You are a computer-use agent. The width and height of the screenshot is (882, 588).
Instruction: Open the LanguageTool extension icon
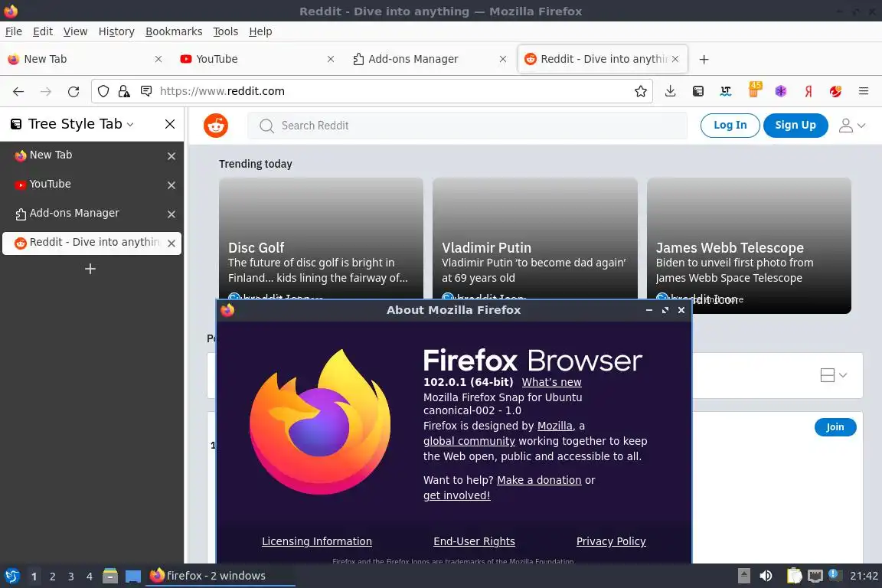pos(726,91)
